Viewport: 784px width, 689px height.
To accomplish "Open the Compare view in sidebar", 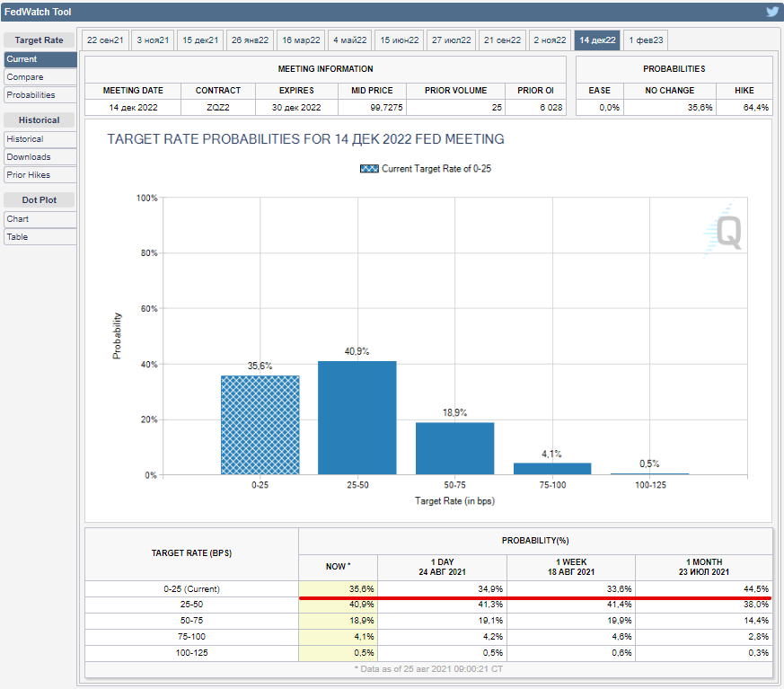I will pos(40,77).
